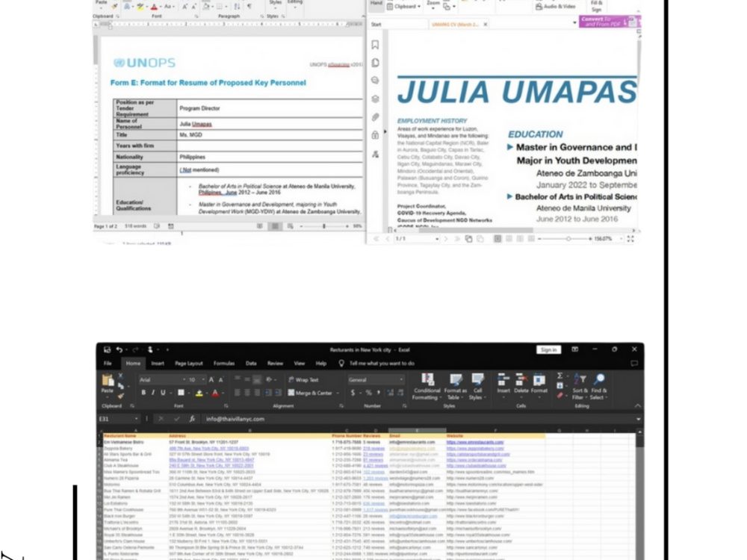747x560 pixels.
Task: Click Merge & Center in Excel
Action: [x=310, y=393]
